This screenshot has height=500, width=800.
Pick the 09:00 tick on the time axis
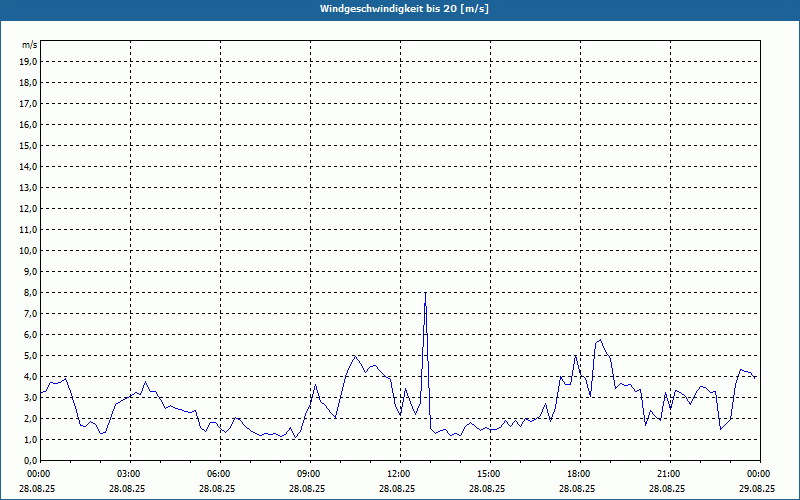pyautogui.click(x=309, y=474)
